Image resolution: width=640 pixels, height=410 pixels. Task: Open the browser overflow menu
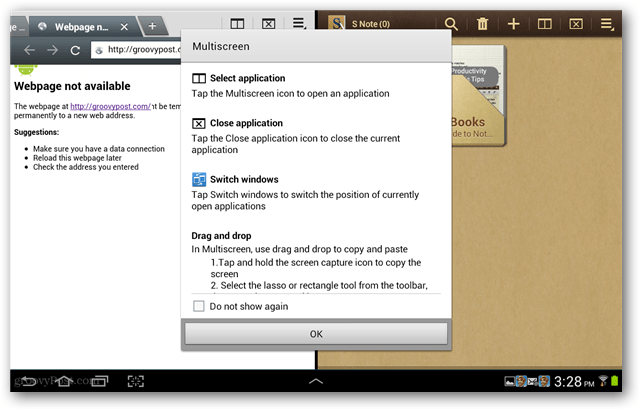pos(299,23)
